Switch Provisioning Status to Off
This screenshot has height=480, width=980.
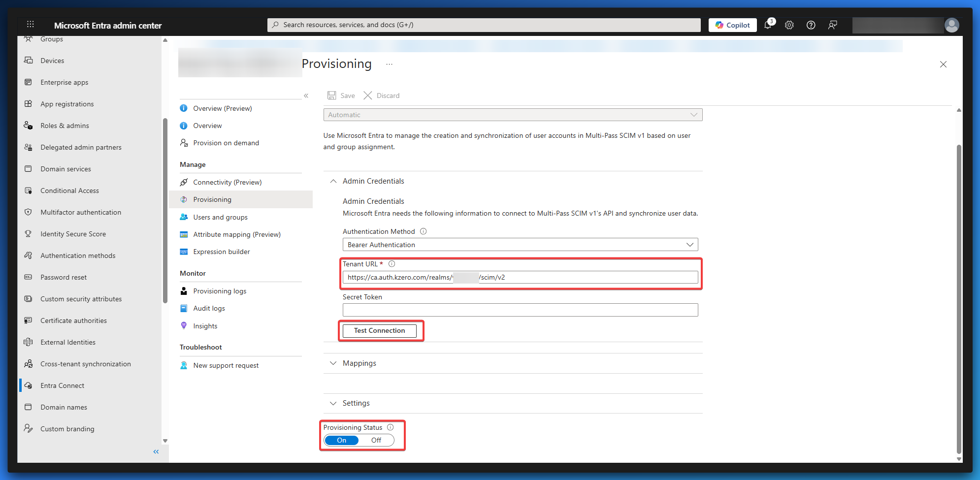coord(376,440)
